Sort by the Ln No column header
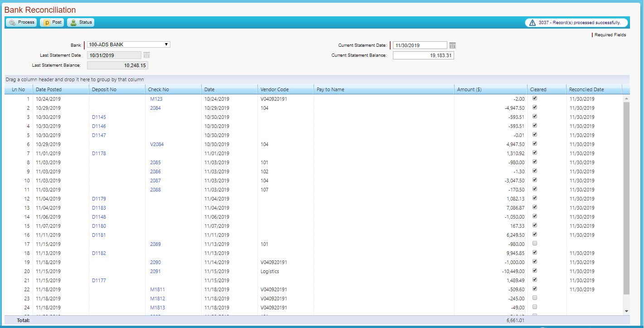Screen dimensions: 644x328 [x=19, y=89]
